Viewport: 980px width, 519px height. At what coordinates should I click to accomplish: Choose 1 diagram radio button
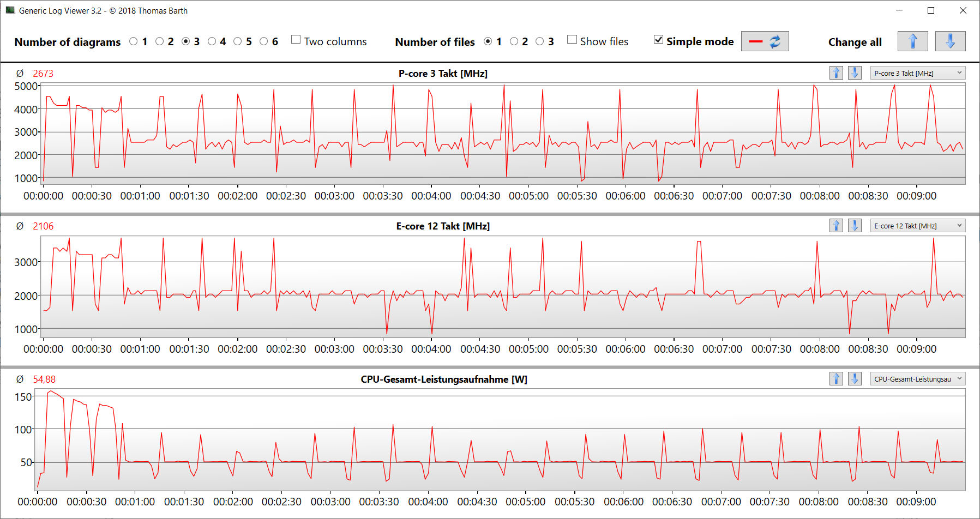coord(134,41)
